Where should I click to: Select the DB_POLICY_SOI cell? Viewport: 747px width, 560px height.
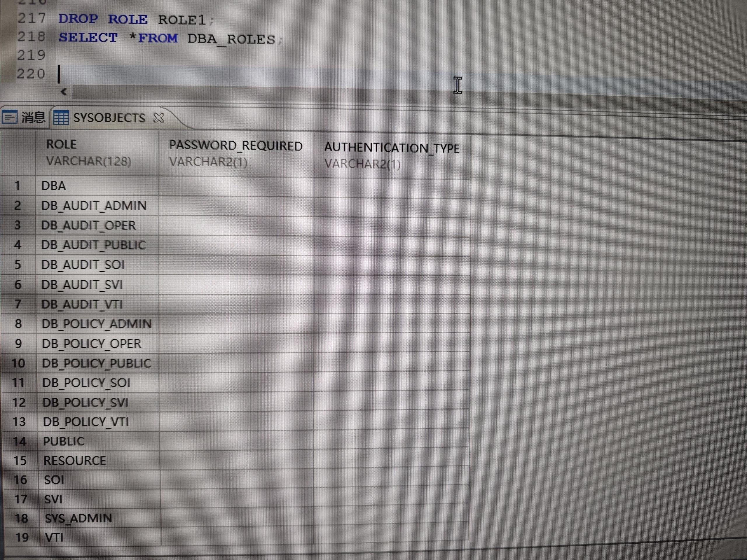[98, 382]
